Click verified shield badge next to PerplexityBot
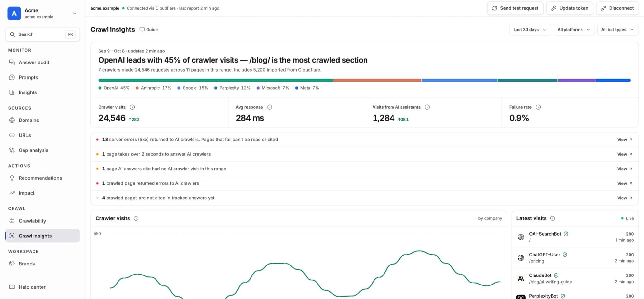This screenshot has width=644, height=299. click(x=563, y=296)
